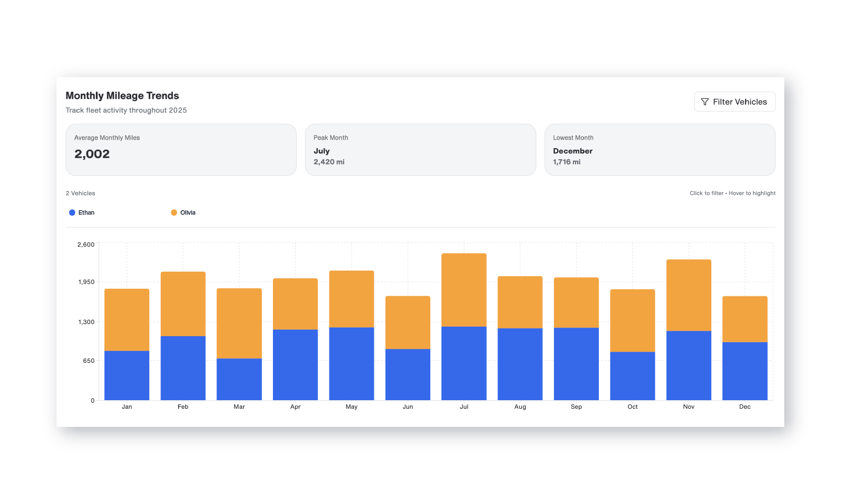This screenshot has height=504, width=841.
Task: Toggle Olivia's series off in the legend
Action: pos(184,212)
